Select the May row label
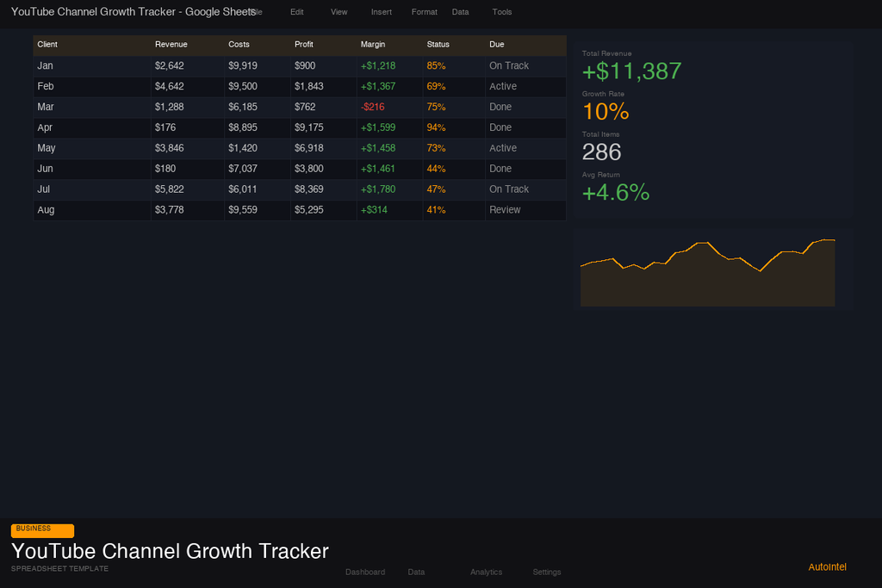882x588 pixels. click(x=47, y=148)
